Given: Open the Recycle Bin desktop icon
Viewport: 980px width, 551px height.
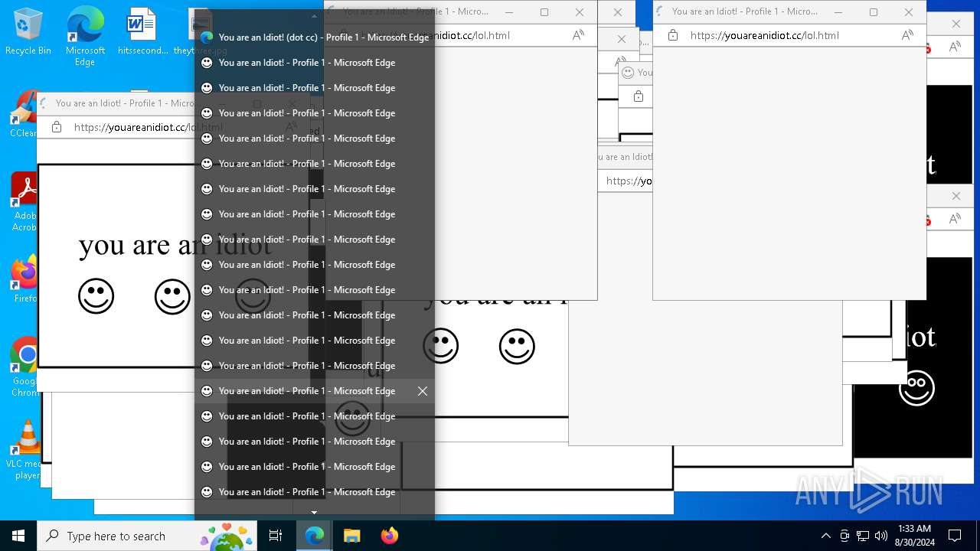Looking at the screenshot, I should tap(28, 32).
